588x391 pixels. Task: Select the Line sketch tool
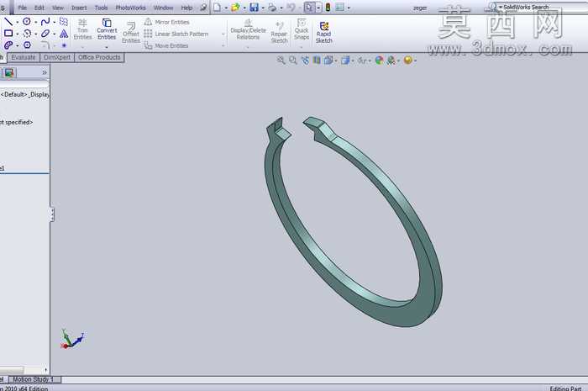8,22
